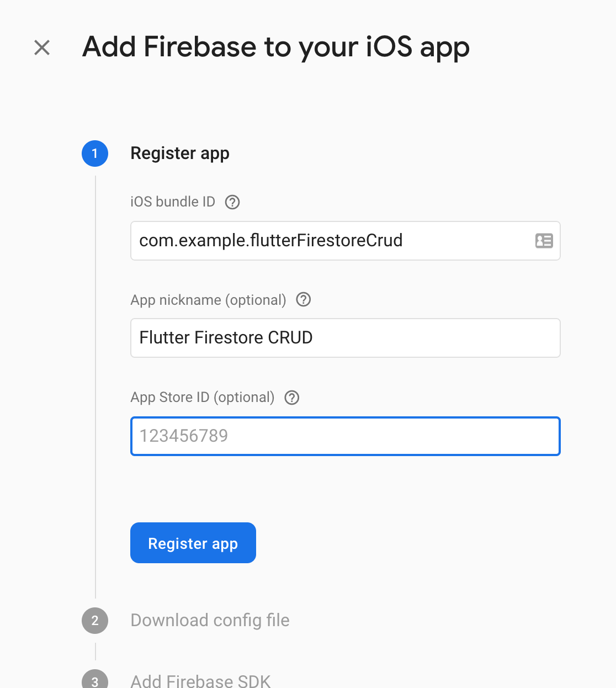Open help for App Store ID
The height and width of the screenshot is (688, 616).
(292, 398)
